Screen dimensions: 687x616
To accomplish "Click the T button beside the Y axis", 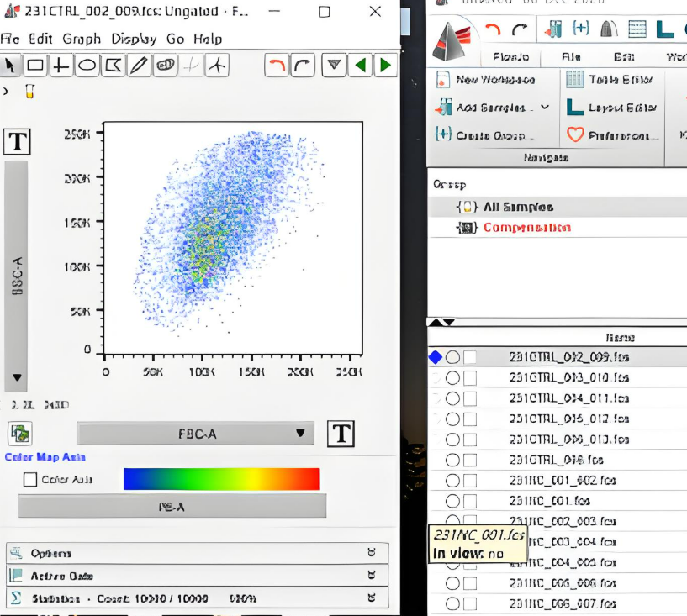I will click(17, 141).
